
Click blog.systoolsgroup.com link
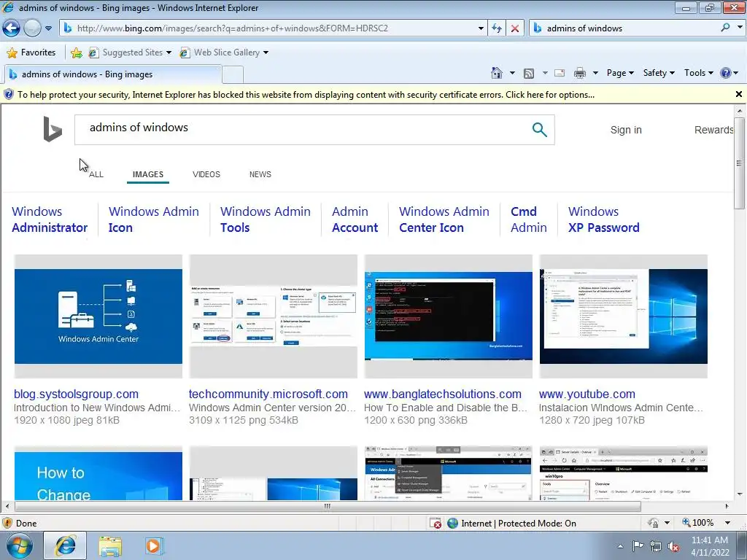point(76,394)
